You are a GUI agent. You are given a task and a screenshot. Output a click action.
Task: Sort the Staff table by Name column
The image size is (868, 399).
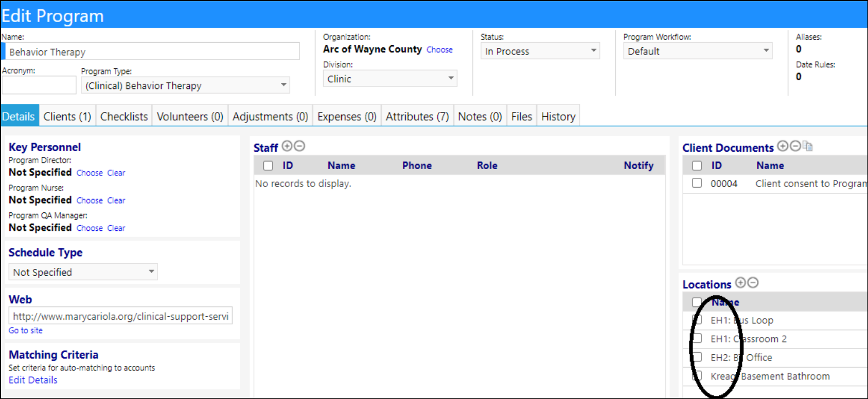341,166
